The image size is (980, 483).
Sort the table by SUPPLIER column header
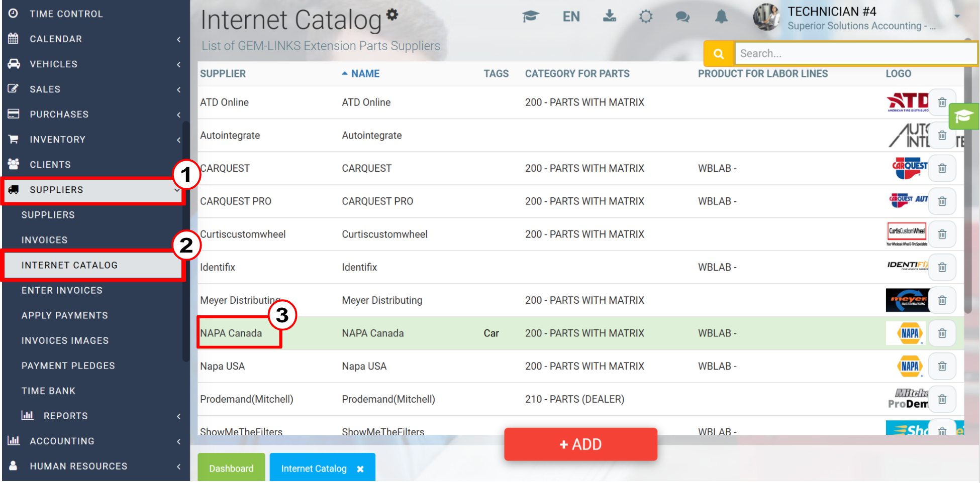coord(223,74)
